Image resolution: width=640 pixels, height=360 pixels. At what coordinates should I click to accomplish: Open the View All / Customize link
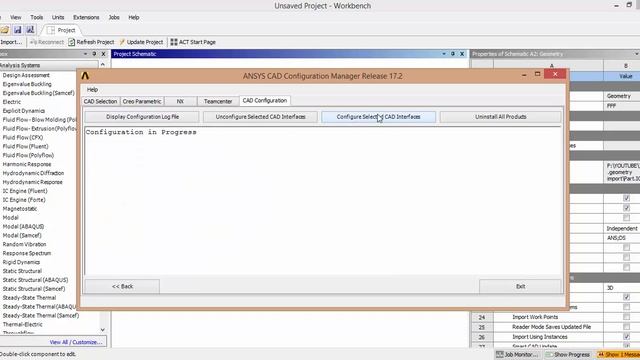(x=76, y=342)
